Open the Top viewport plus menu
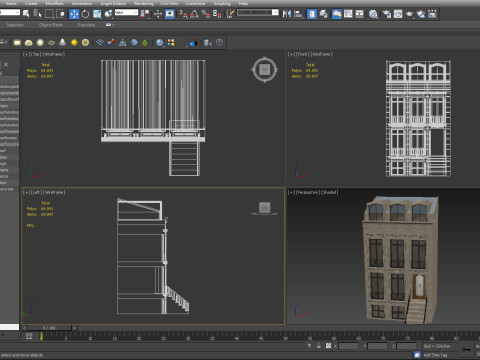 [26, 54]
